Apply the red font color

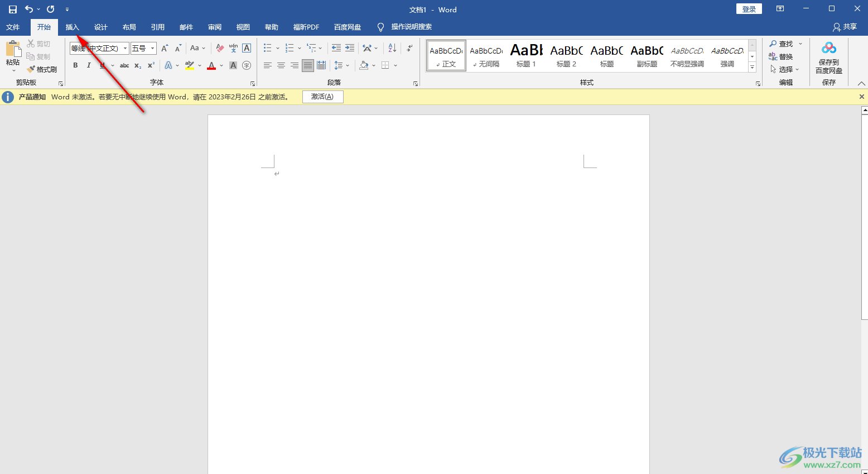[211, 65]
